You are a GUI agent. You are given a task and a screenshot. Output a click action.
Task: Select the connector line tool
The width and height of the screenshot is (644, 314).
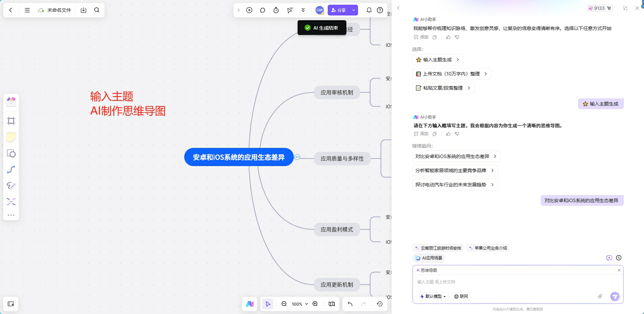pyautogui.click(x=11, y=169)
